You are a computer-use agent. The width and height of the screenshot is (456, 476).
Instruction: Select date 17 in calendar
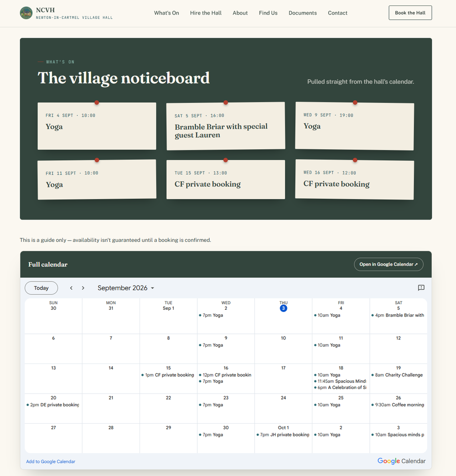coord(283,368)
